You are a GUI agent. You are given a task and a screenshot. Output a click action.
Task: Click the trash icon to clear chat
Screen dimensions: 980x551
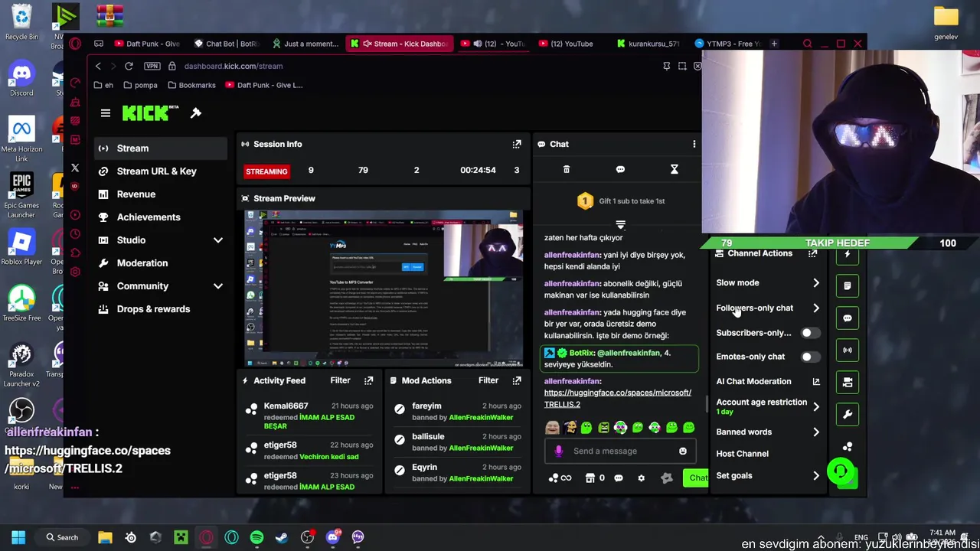click(x=567, y=169)
